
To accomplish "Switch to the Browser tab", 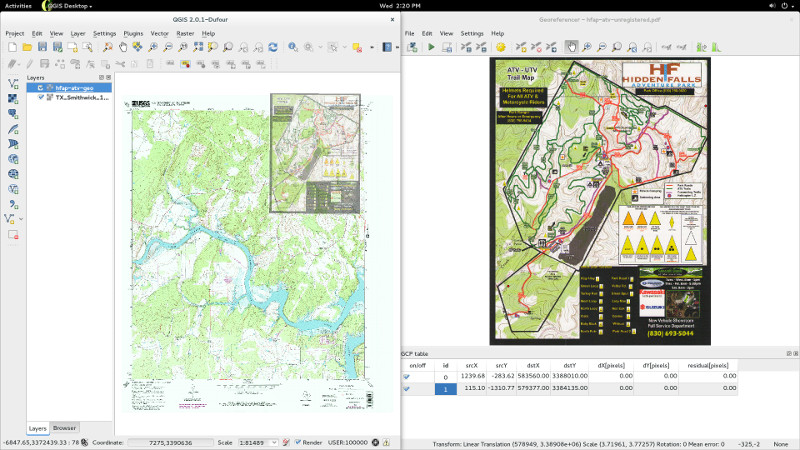I will pos(64,428).
